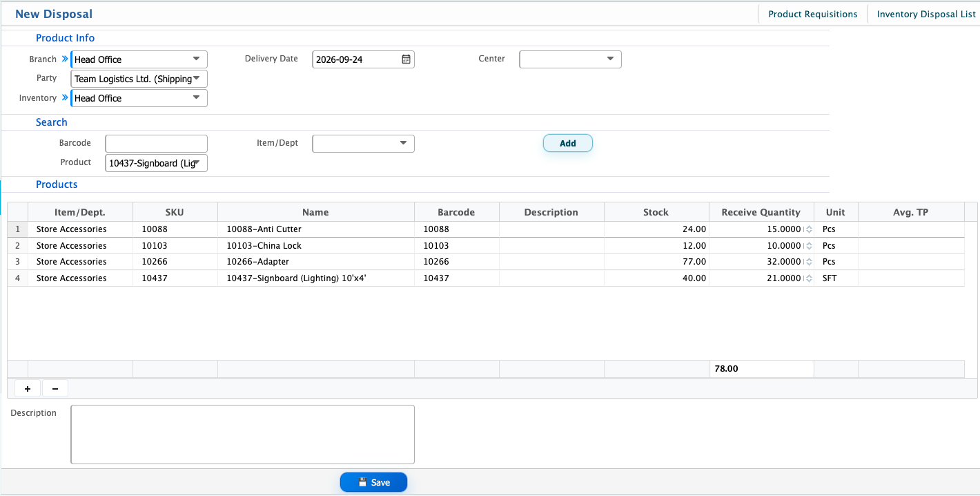Adjust the 32.0000 receive quantity stepper
The image size is (980, 496).
click(809, 262)
